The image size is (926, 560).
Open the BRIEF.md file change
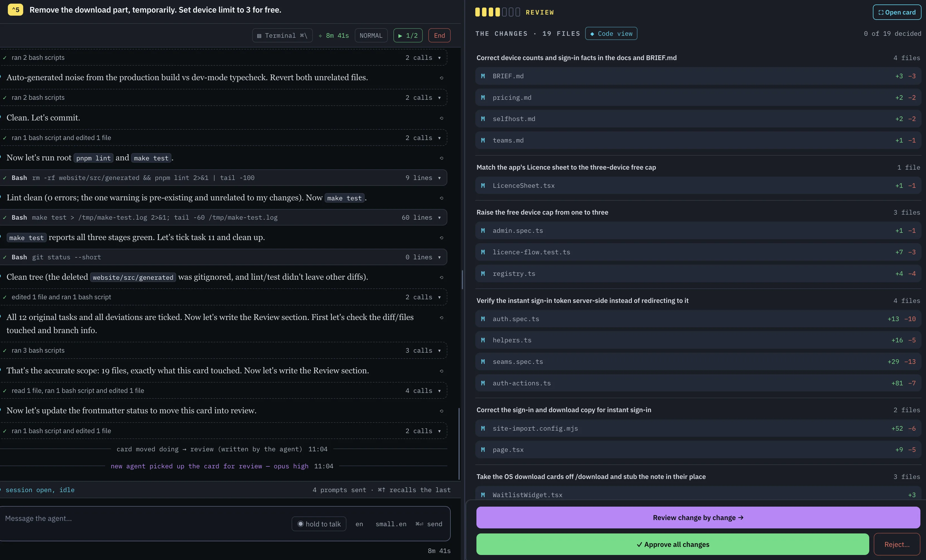point(698,76)
